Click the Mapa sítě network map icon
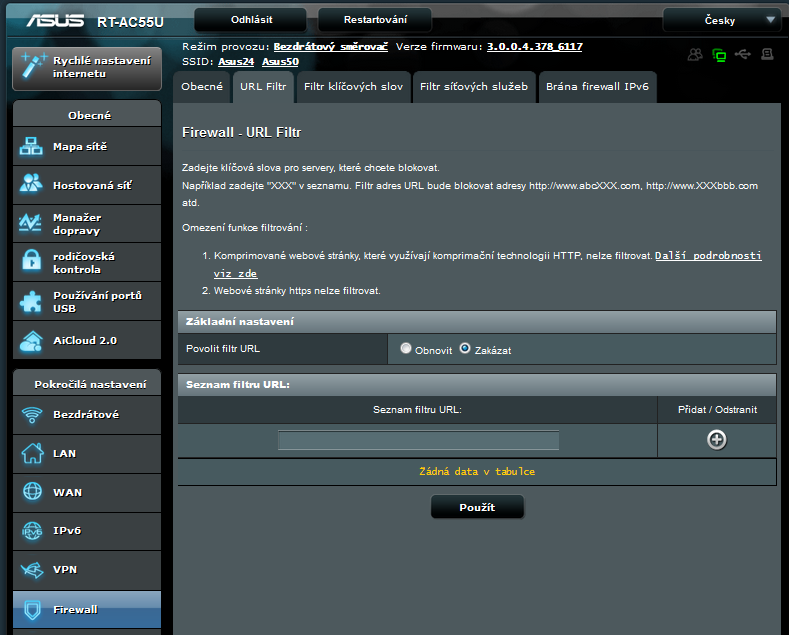Screen dimensions: 789x635 [x=31, y=147]
